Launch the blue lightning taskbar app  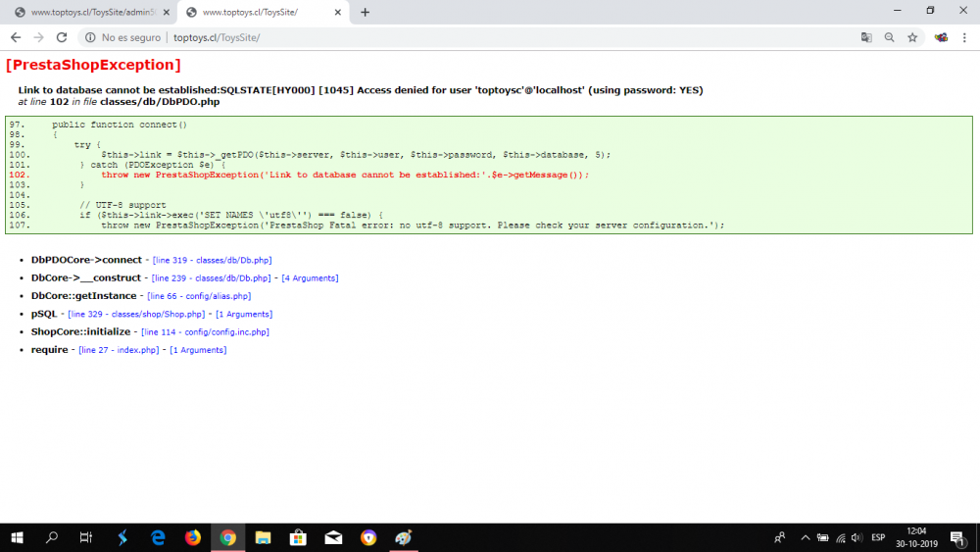[x=122, y=537]
